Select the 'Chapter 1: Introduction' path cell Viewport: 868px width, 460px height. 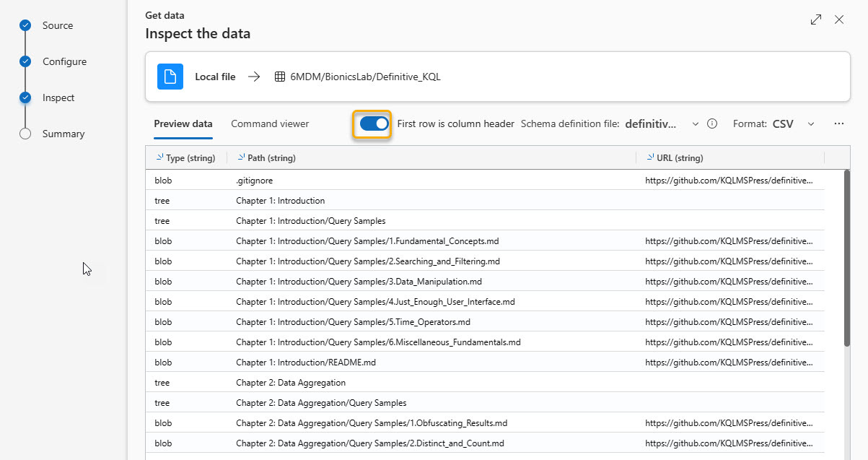pyautogui.click(x=431, y=200)
